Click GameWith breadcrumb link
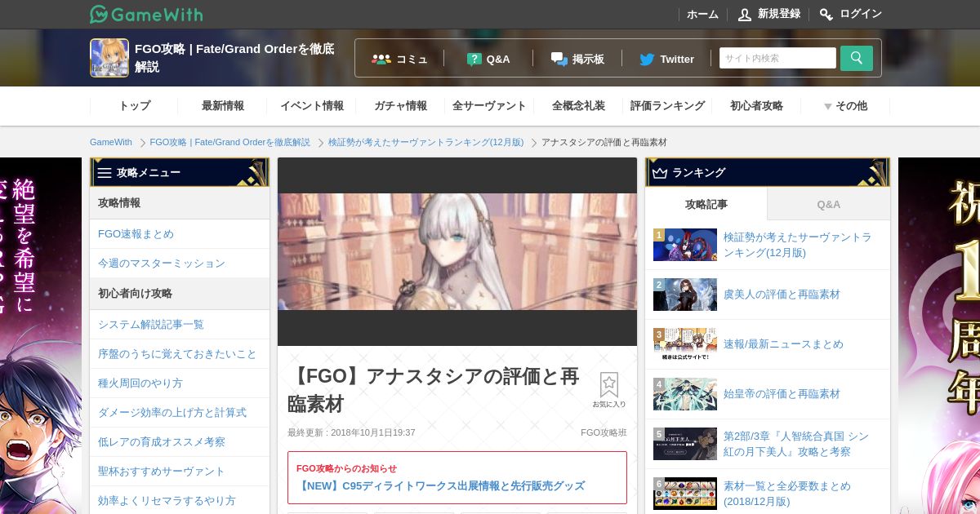 pos(111,142)
